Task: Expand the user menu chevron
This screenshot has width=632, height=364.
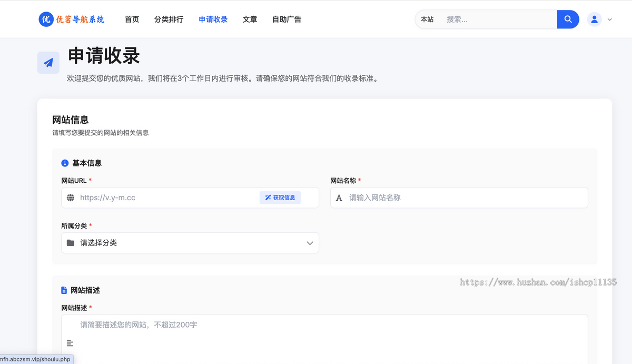Action: (x=610, y=19)
